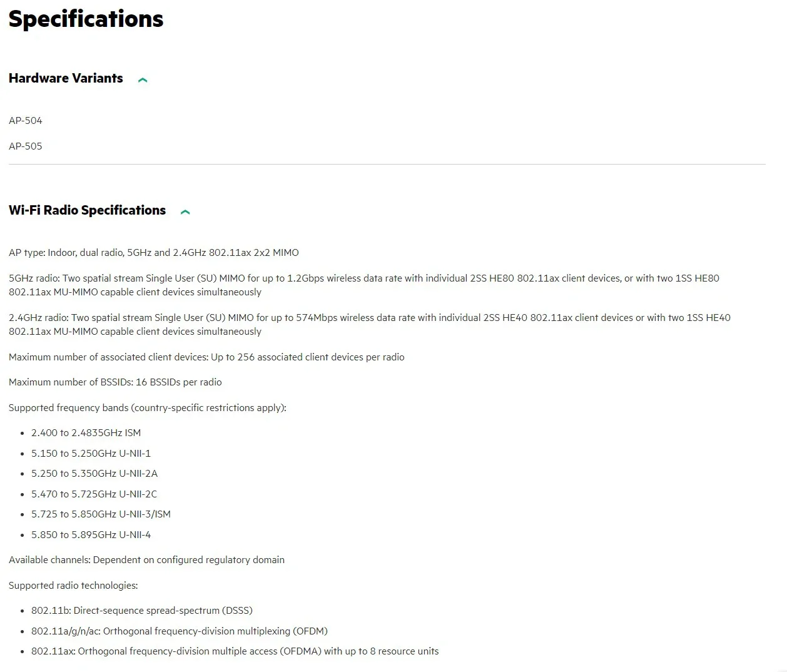
Task: Click the Specifications page title
Action: (x=86, y=19)
